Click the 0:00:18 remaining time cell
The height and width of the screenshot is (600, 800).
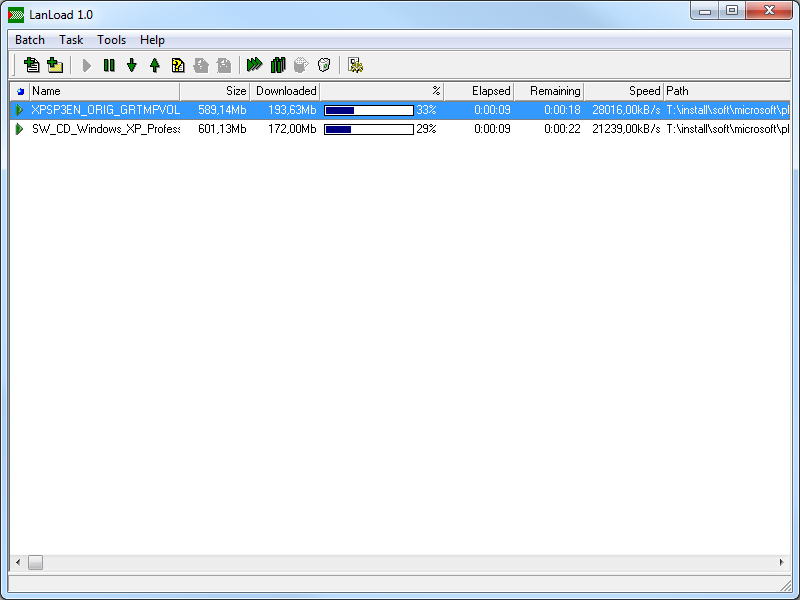point(562,110)
